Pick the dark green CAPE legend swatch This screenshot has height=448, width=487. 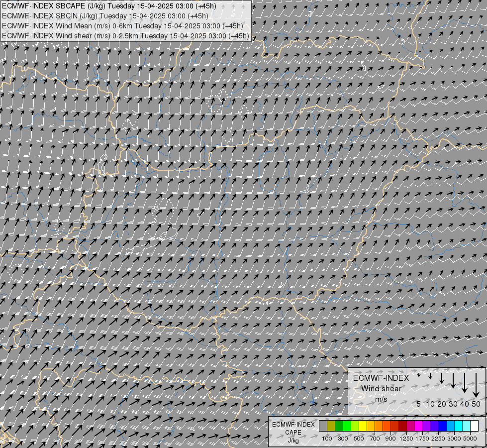(339, 426)
